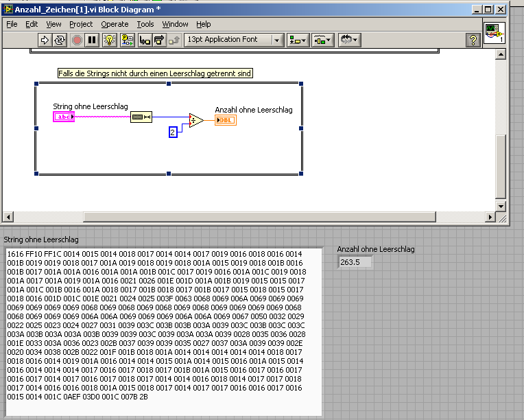Click the vertical scrollbar down arrow

click(501, 206)
